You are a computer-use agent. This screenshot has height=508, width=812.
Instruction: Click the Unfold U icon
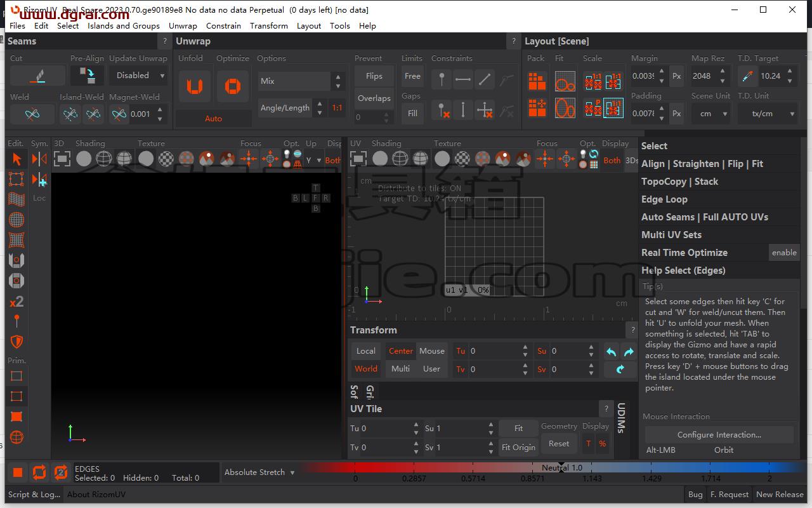click(x=194, y=86)
